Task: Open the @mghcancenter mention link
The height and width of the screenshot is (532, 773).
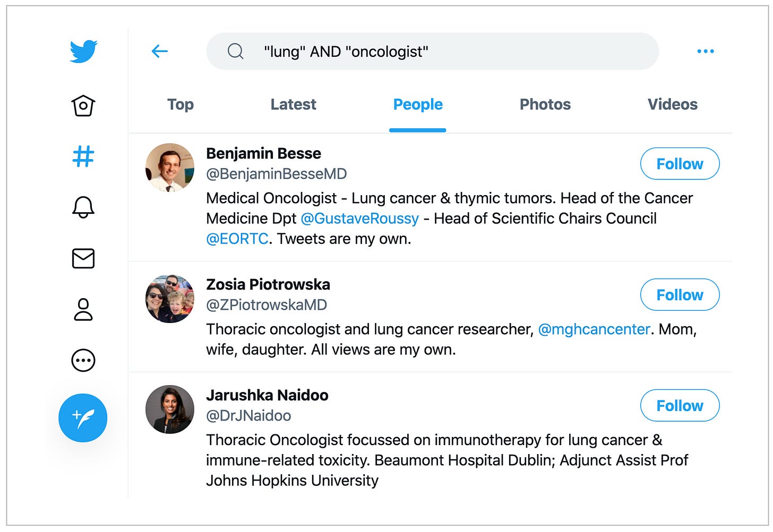Action: pos(594,329)
